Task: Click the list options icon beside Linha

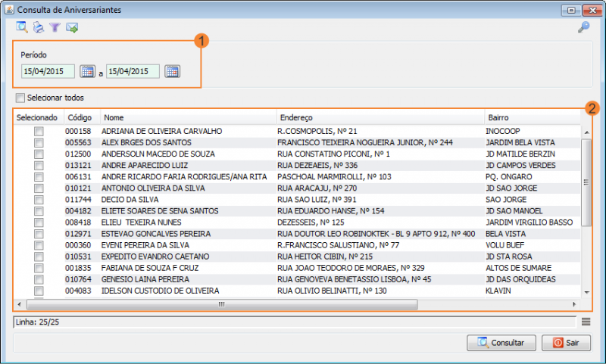Action: tap(586, 322)
